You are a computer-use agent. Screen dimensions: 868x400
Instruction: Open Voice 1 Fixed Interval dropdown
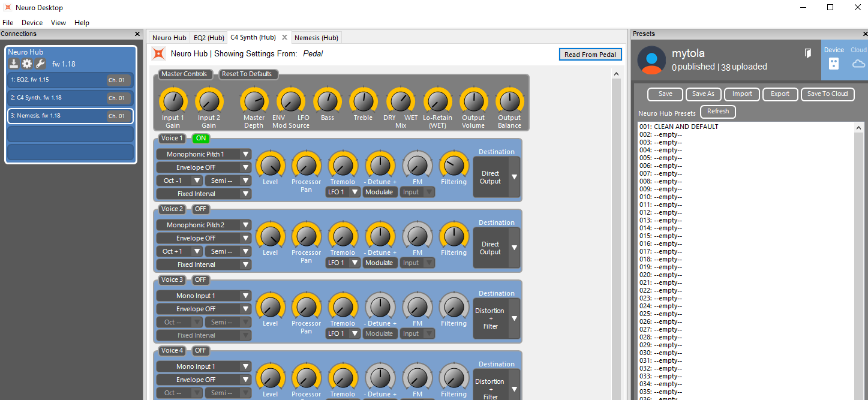(x=204, y=194)
